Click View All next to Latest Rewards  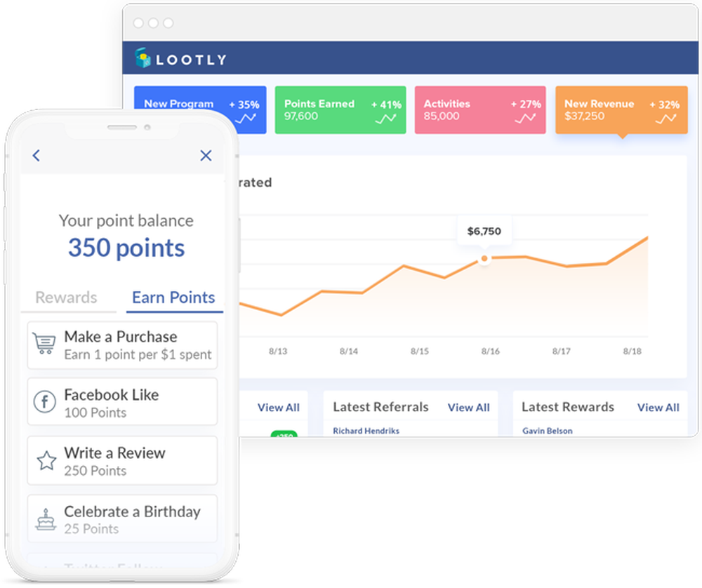[658, 408]
